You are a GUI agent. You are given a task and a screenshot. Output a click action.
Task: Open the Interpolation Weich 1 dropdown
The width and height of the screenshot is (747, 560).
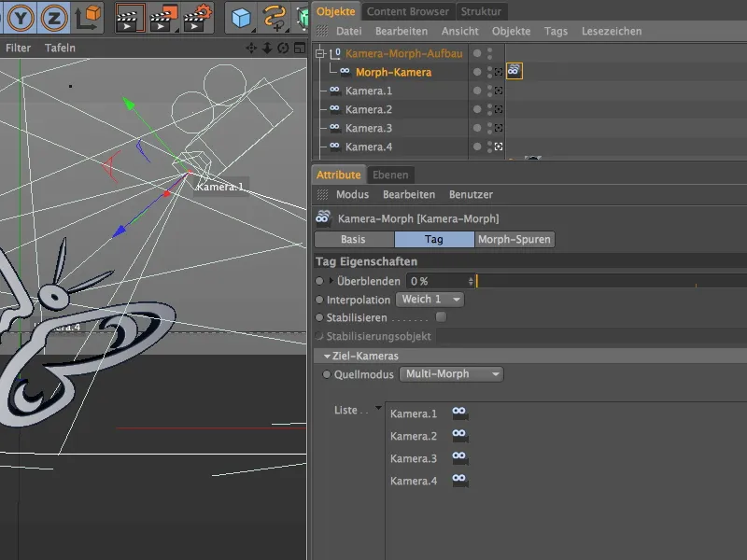(x=430, y=299)
